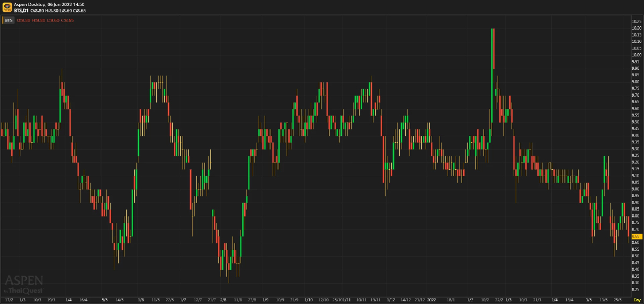Click the 22/6 date axis label
The width and height of the screenshot is (644, 304).
(x=170, y=299)
